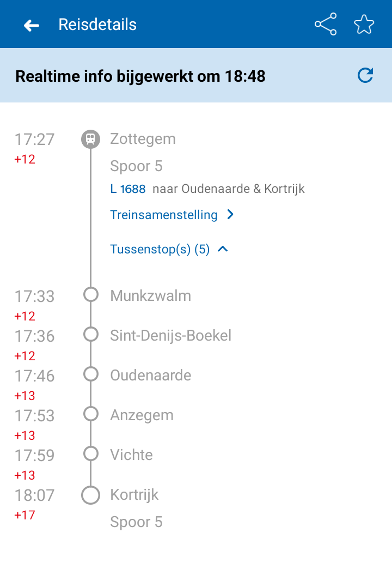This screenshot has height=569, width=392.
Task: Tap the Reisdetails header title
Action: [x=97, y=25]
